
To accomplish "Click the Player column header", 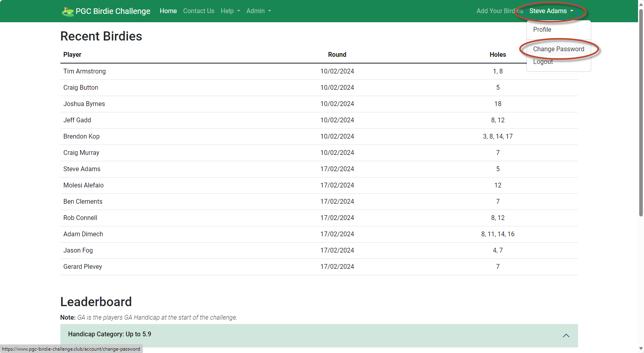I will [72, 55].
